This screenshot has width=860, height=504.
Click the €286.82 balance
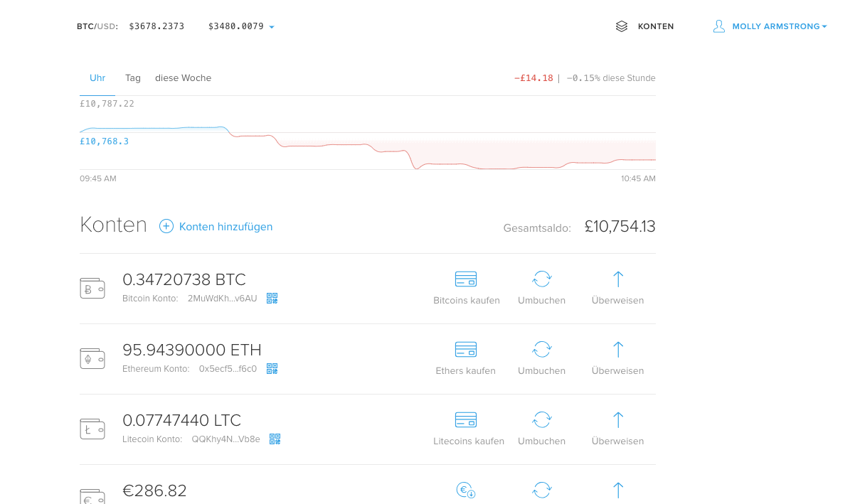154,490
